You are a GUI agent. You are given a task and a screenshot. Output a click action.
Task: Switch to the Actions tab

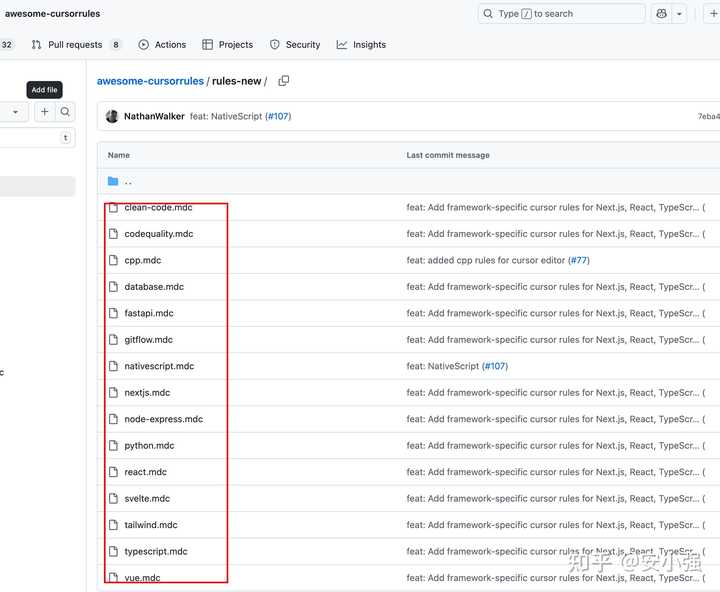coord(162,45)
